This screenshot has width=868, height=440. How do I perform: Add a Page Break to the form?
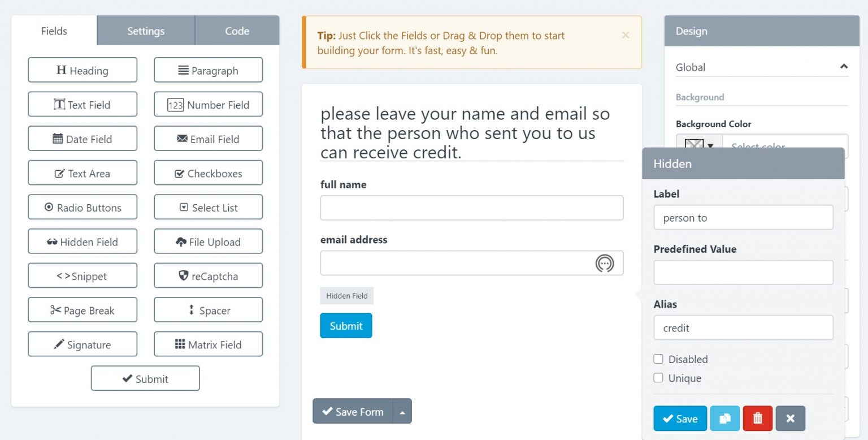pos(83,309)
